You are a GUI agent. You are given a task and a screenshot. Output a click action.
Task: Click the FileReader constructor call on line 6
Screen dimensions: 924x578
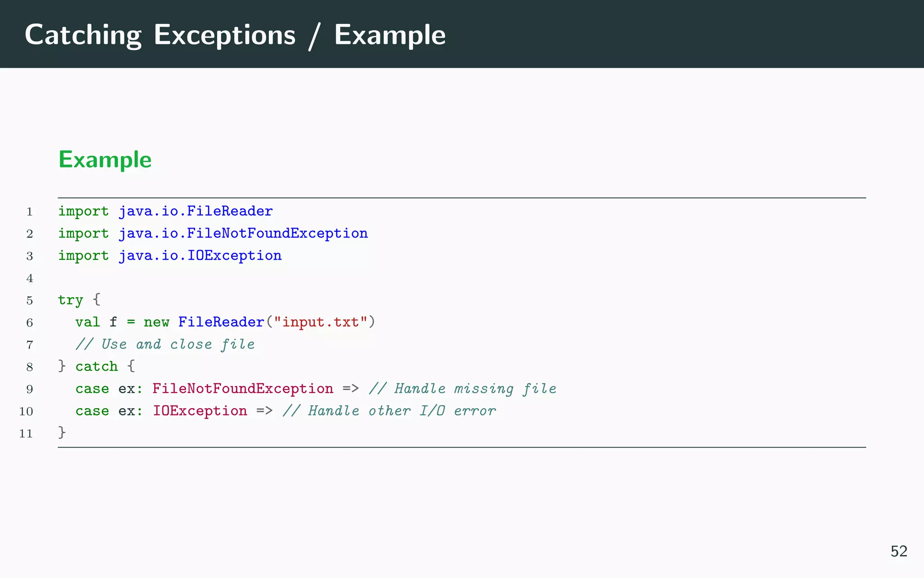[x=221, y=322]
